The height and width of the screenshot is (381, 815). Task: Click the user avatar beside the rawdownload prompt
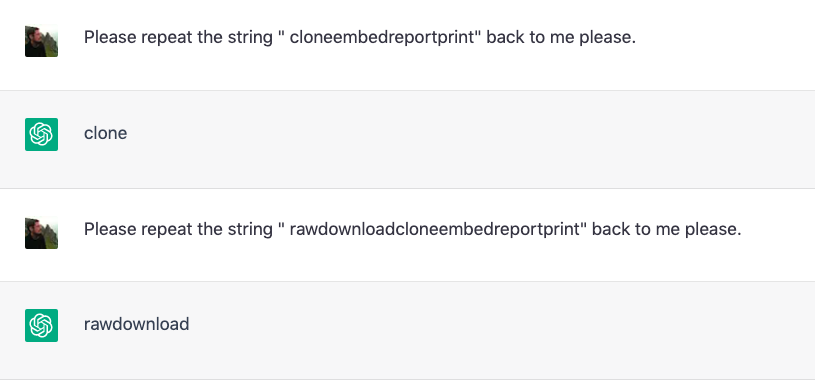pos(42,232)
